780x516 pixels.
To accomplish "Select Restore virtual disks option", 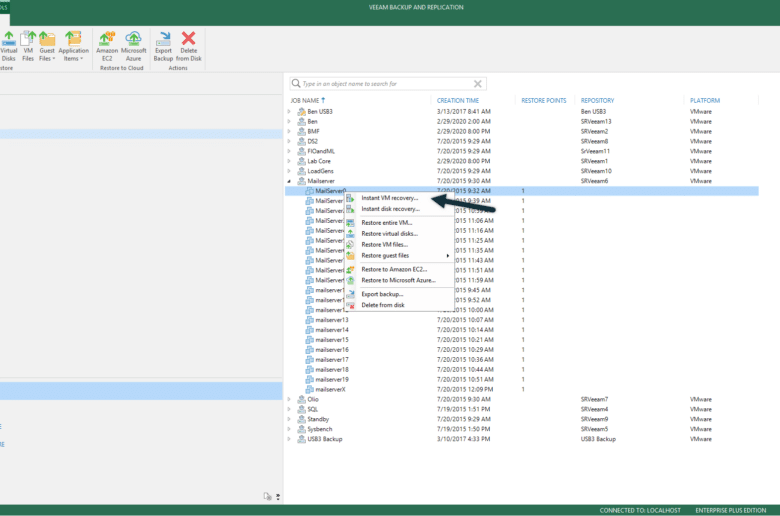I will pyautogui.click(x=390, y=234).
